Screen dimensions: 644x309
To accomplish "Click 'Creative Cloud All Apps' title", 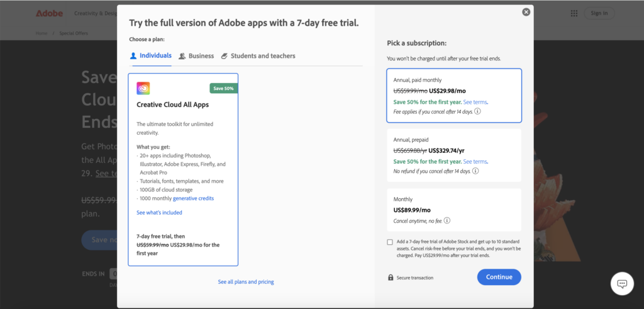I will click(173, 104).
